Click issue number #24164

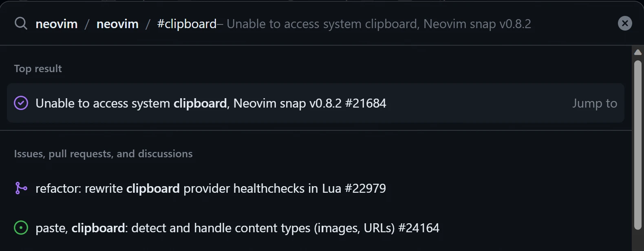click(x=419, y=228)
